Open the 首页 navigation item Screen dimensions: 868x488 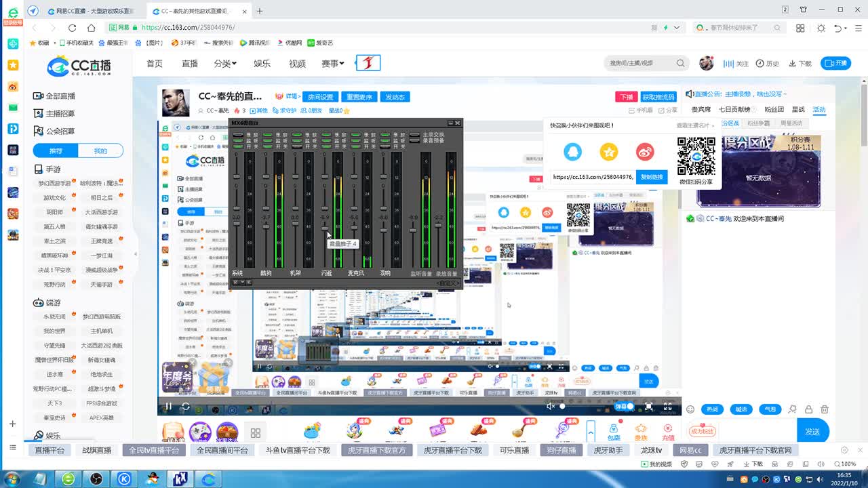(x=155, y=63)
